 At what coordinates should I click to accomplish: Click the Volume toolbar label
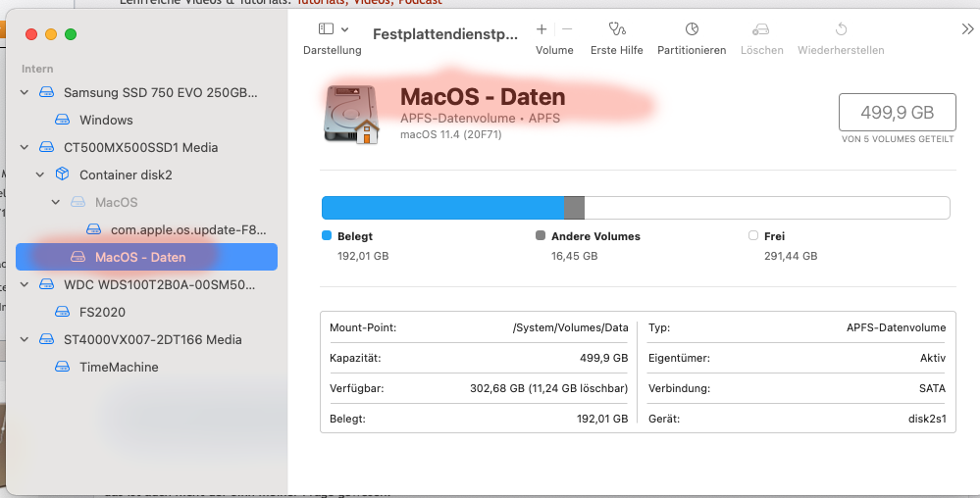(554, 50)
